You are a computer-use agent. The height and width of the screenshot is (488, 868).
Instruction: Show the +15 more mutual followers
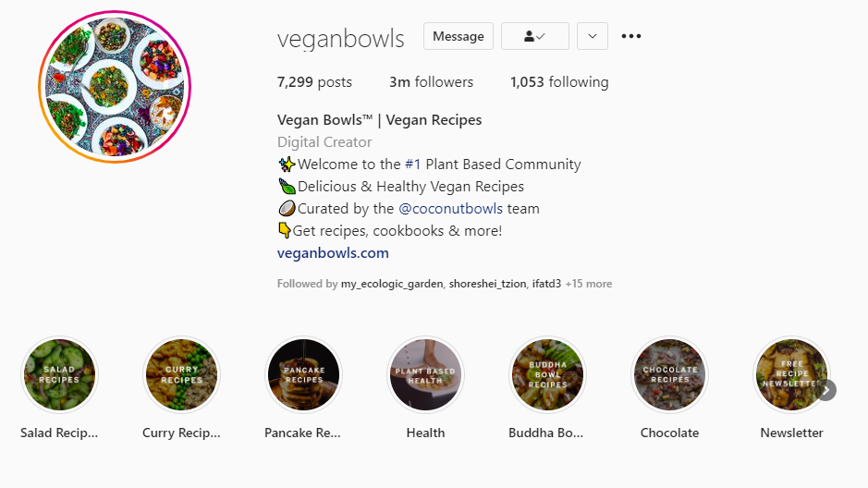tap(589, 284)
